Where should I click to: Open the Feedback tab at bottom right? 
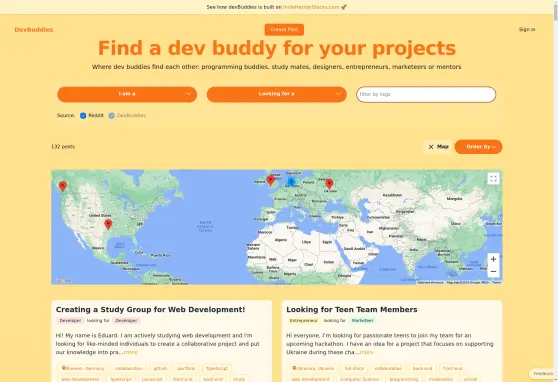click(x=543, y=373)
